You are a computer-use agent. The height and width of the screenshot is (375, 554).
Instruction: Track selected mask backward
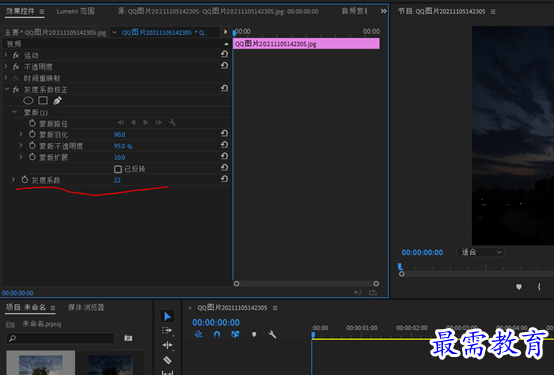pyautogui.click(x=133, y=123)
